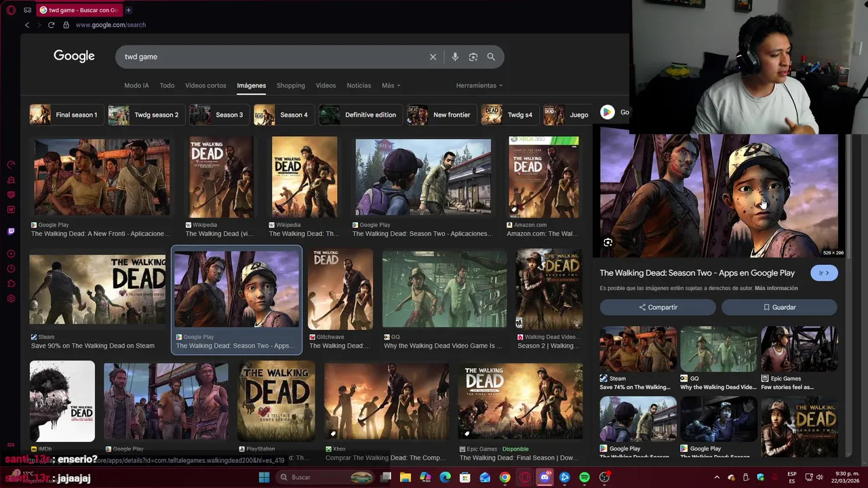Click the www.google.com/search address bar
This screenshot has height=488, width=868.
coord(111,25)
